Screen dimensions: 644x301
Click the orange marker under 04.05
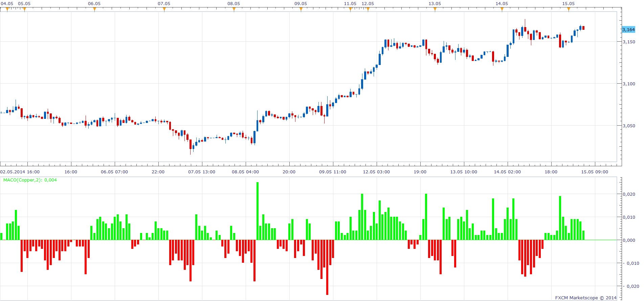[x=7, y=9]
